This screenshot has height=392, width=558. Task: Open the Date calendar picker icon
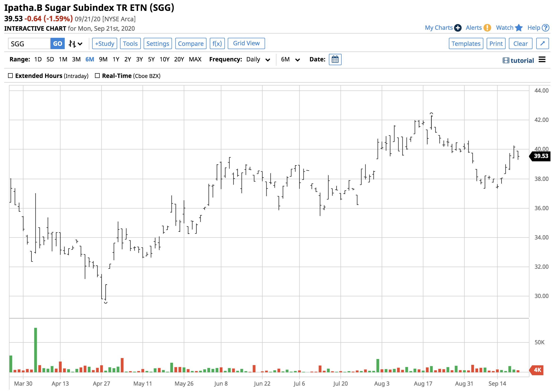tap(335, 60)
